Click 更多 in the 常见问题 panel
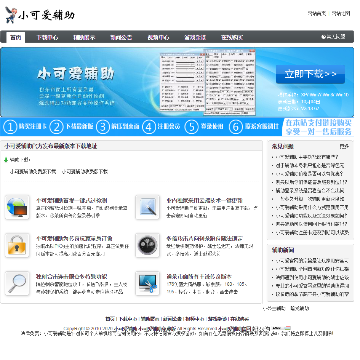 click(x=344, y=146)
